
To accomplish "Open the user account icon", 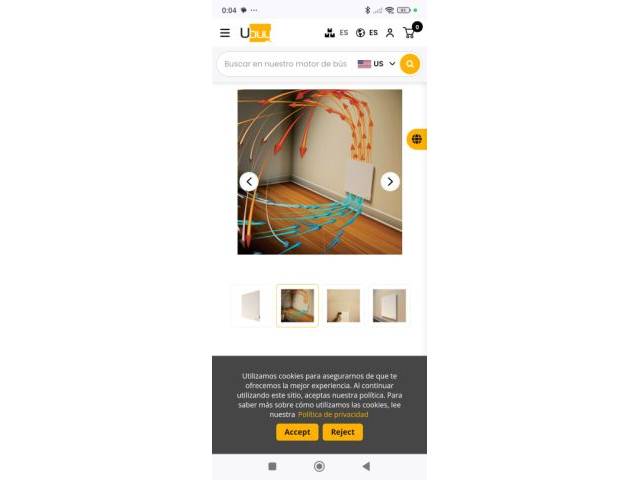I will point(390,33).
